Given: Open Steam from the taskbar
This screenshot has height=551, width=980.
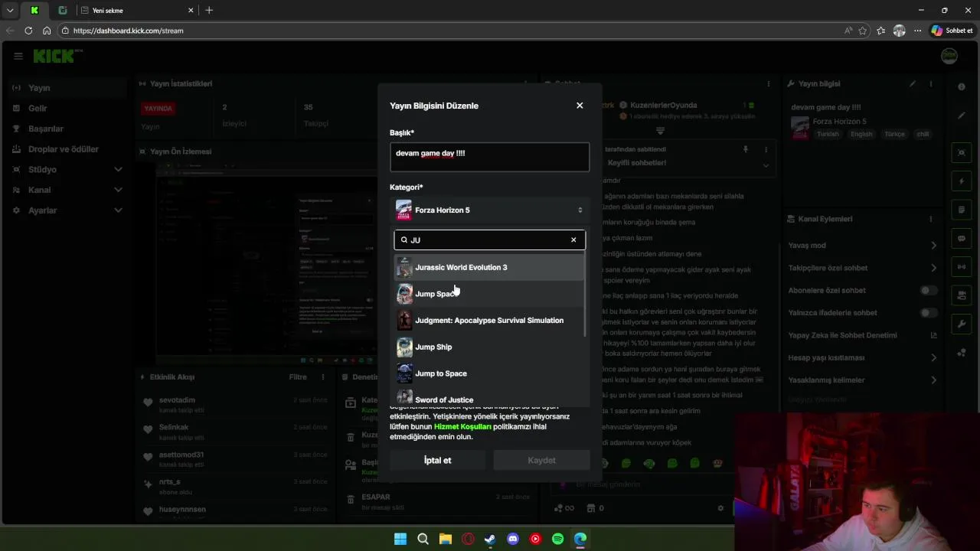Looking at the screenshot, I should [490, 539].
